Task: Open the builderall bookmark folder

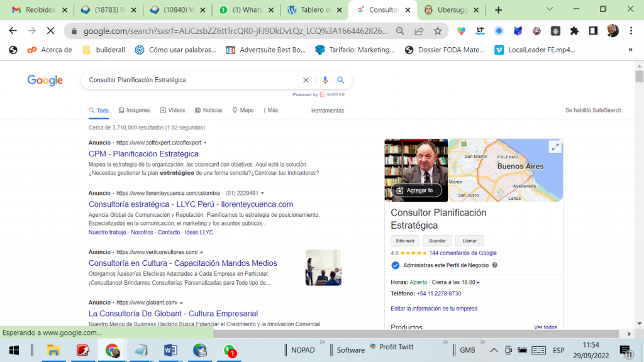Action: pyautogui.click(x=104, y=50)
